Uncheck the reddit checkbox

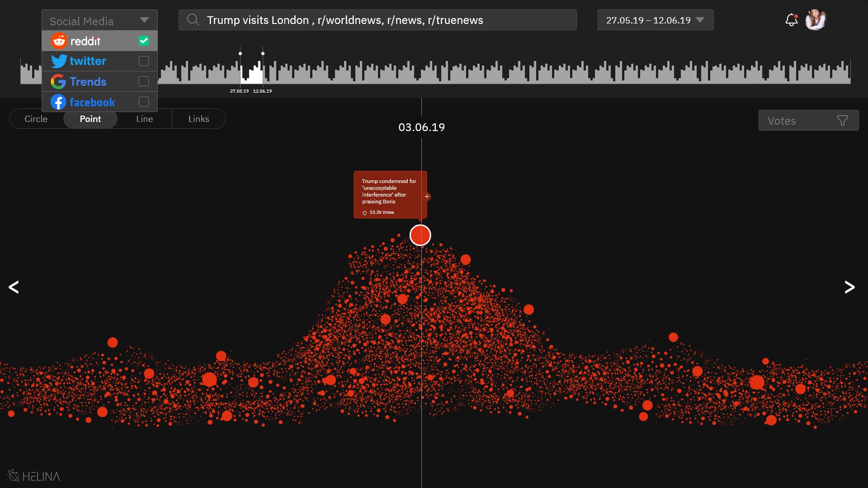click(x=144, y=41)
